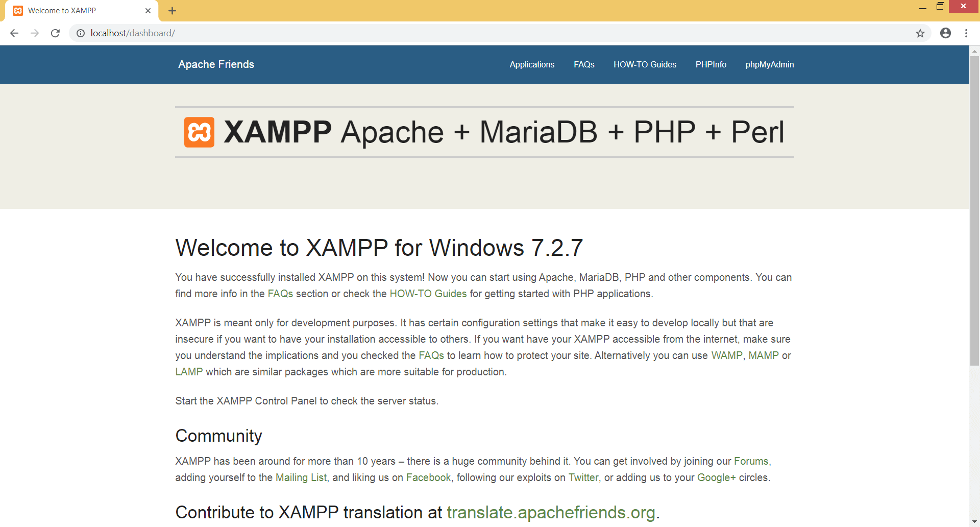Open Chrome's three-dot menu
The image size is (980, 527).
(966, 33)
